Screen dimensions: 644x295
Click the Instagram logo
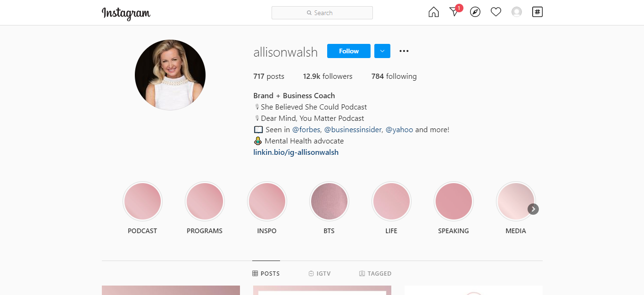point(126,13)
